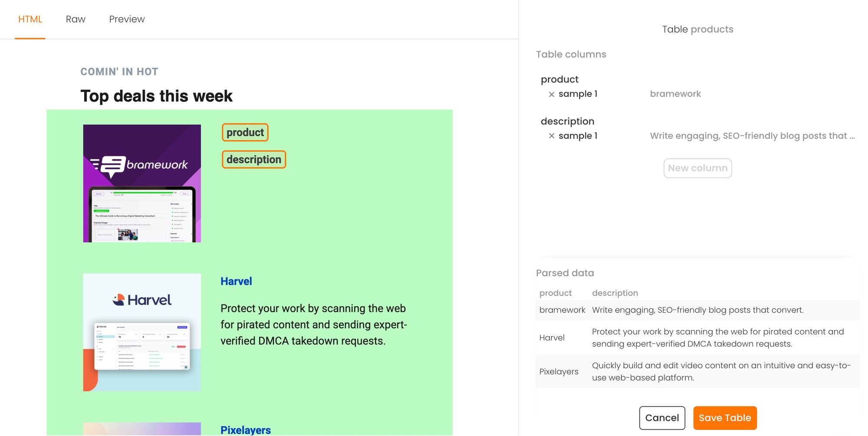Click the Cancel button
This screenshot has height=436, width=868.
point(662,418)
